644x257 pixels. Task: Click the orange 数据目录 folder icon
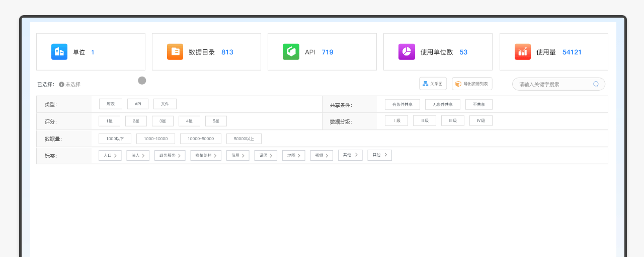(175, 52)
